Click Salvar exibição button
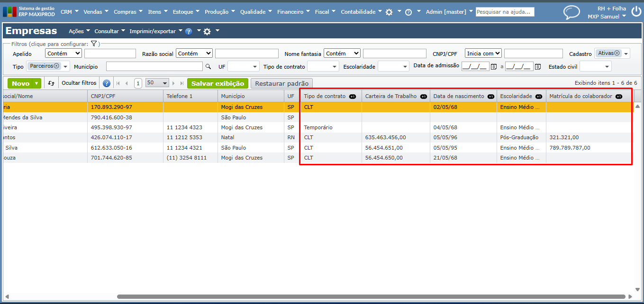The image size is (644, 304). [218, 83]
